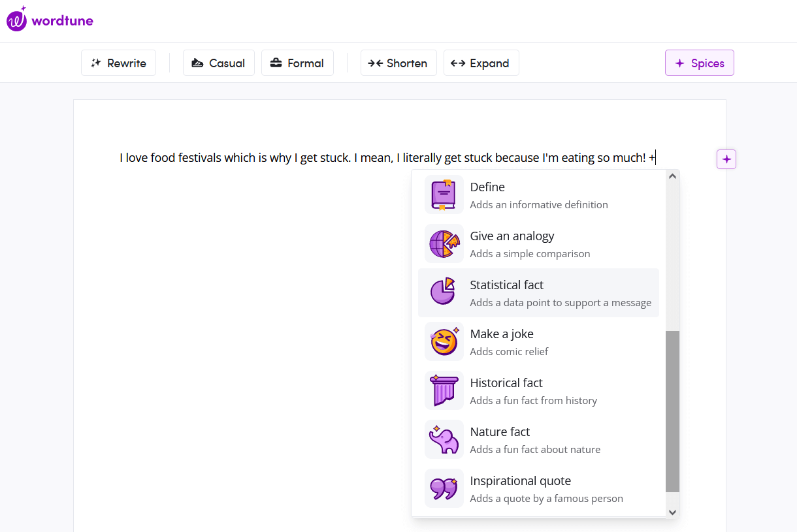Viewport: 797px width, 532px height.
Task: Click the Shorten button
Action: 398,63
